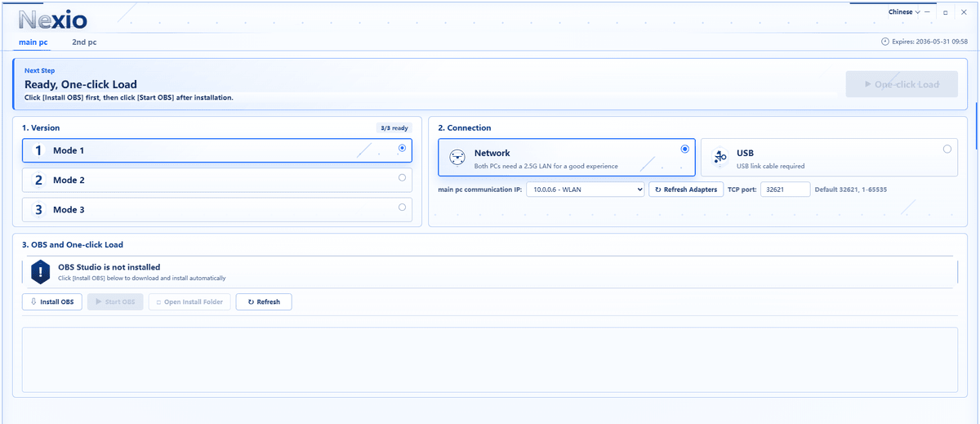Click the '3. OBS and One-click Load' title
980x424 pixels.
73,245
